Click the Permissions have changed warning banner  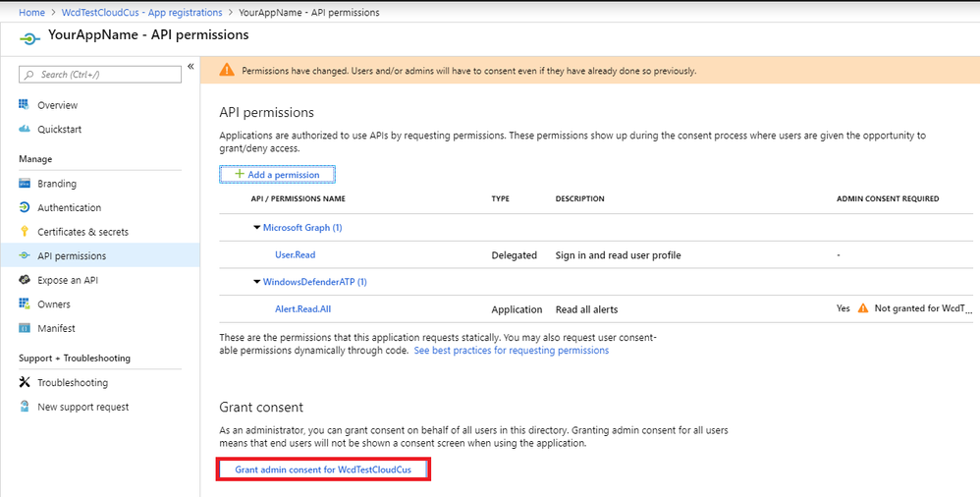590,70
